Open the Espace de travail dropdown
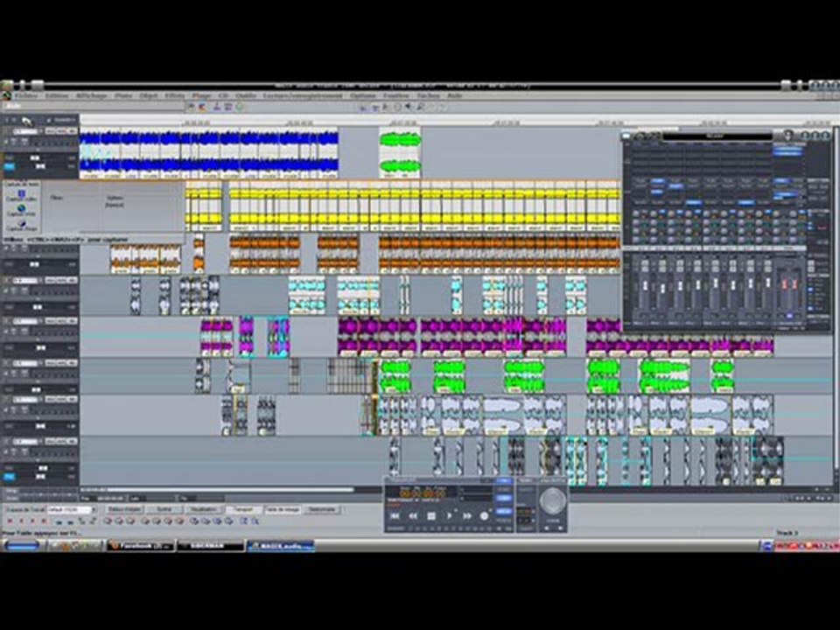840x630 pixels. [72, 509]
